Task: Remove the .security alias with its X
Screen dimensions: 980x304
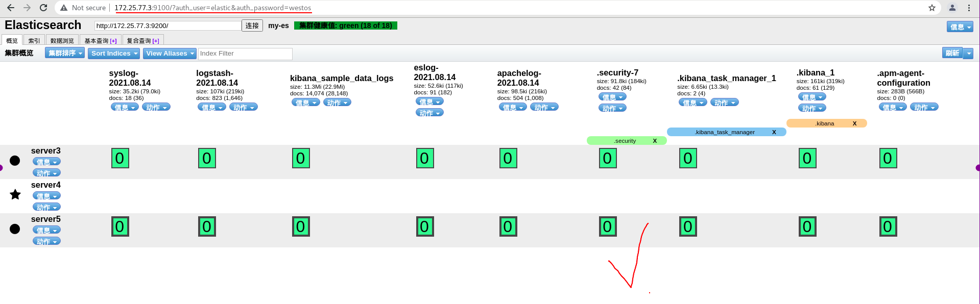Action: point(655,141)
